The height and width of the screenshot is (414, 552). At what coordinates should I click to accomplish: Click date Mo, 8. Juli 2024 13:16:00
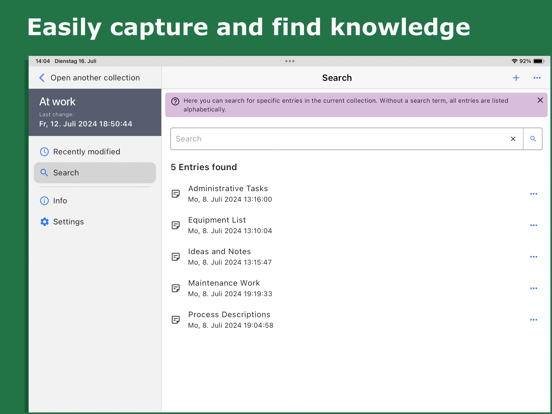tap(230, 199)
